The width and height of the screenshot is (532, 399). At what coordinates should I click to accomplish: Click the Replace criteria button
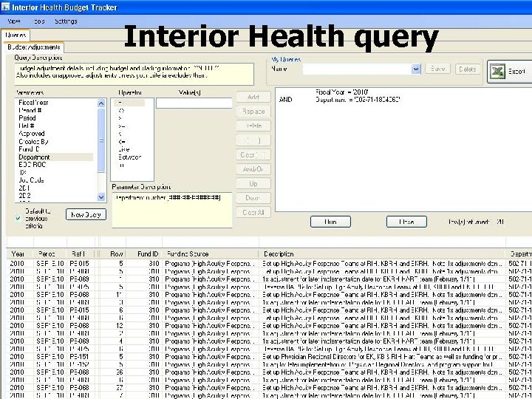pyautogui.click(x=253, y=112)
